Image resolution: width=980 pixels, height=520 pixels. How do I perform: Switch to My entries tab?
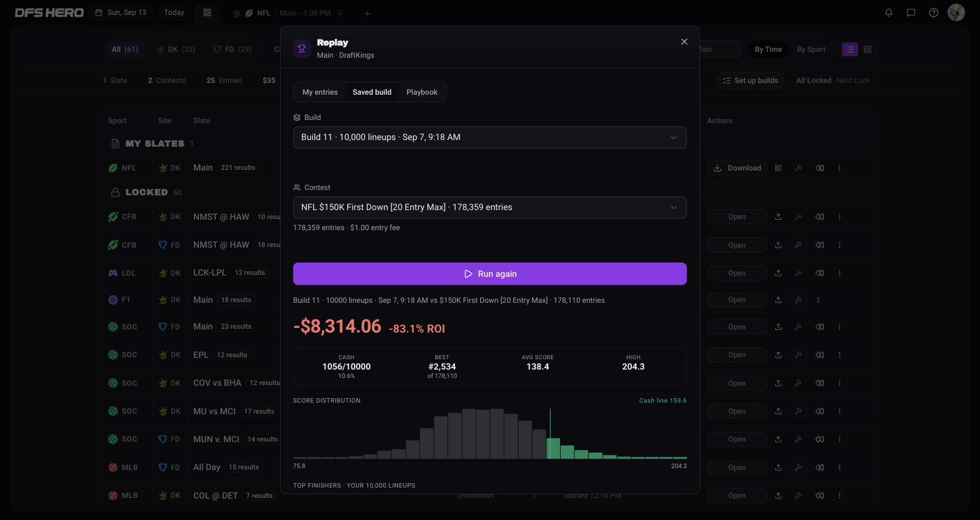click(320, 92)
